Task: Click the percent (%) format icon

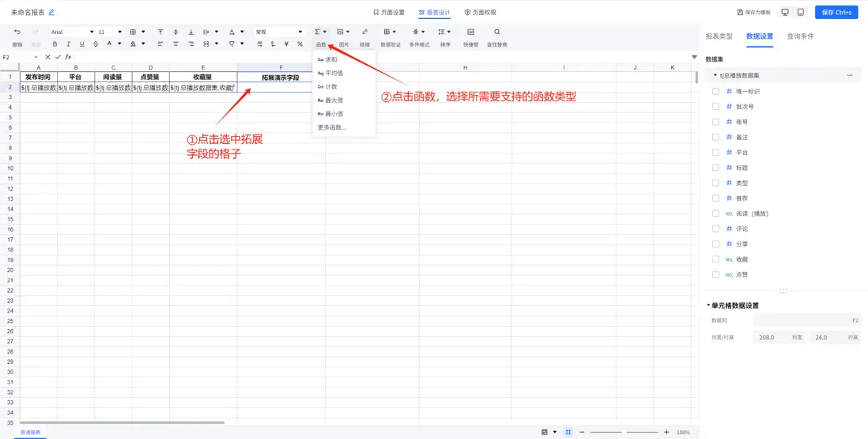Action: [x=300, y=44]
